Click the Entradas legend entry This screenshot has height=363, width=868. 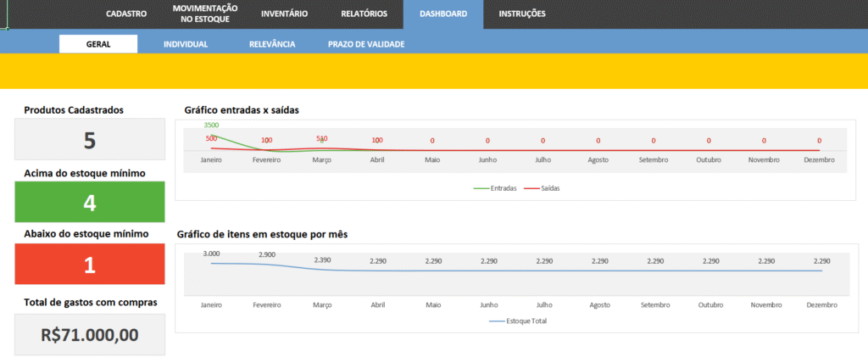pos(498,188)
